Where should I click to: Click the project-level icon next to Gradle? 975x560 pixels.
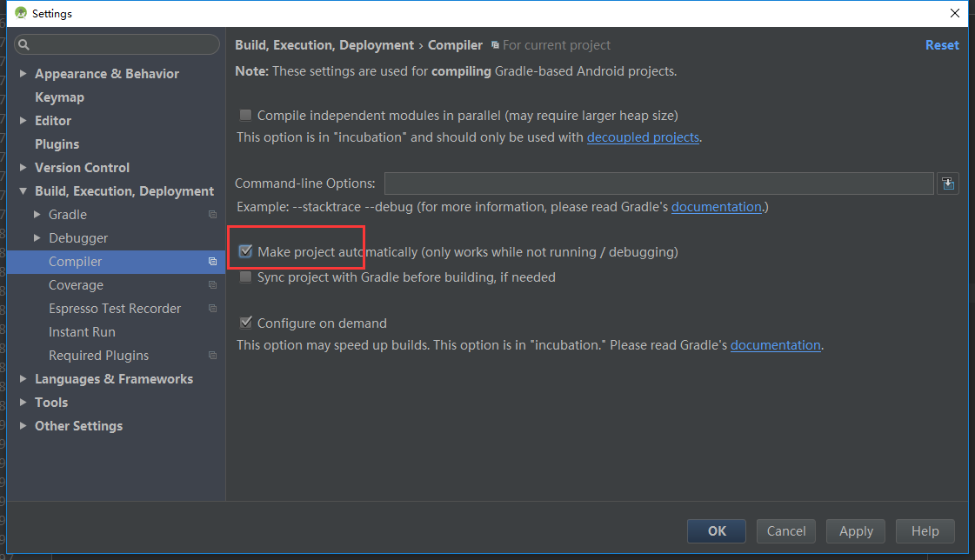point(213,215)
